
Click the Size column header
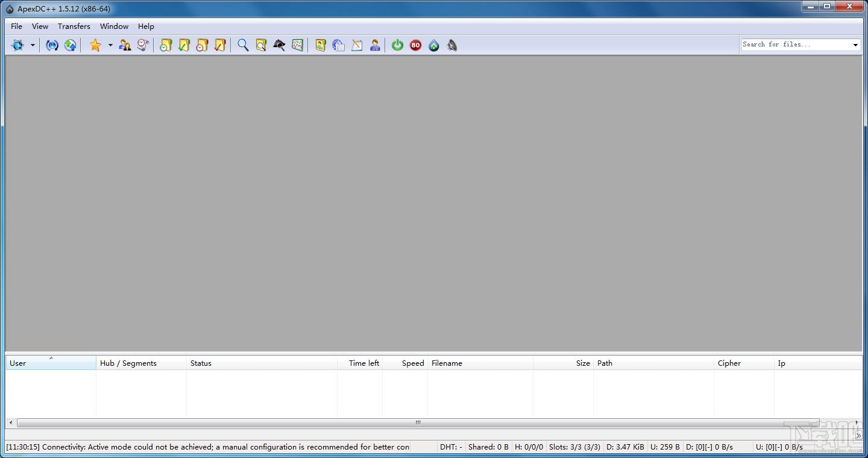(x=563, y=363)
